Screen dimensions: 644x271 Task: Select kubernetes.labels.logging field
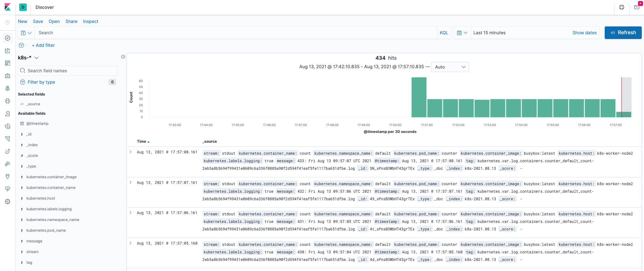tap(49, 209)
